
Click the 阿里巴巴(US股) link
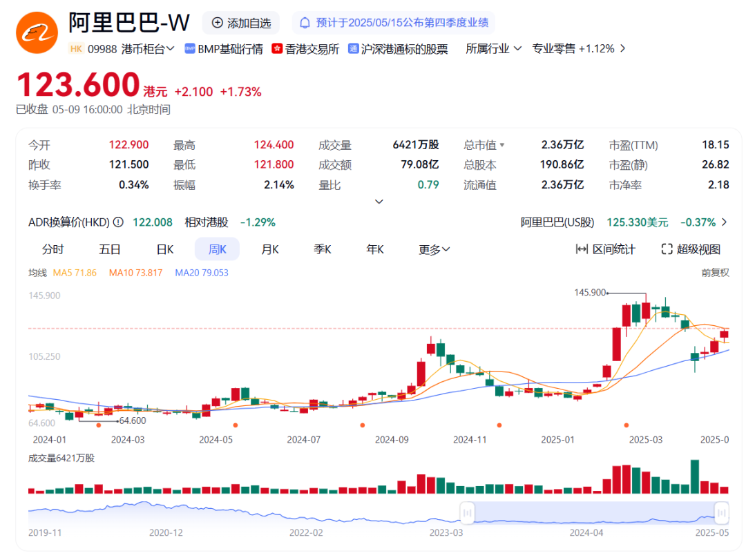click(557, 222)
